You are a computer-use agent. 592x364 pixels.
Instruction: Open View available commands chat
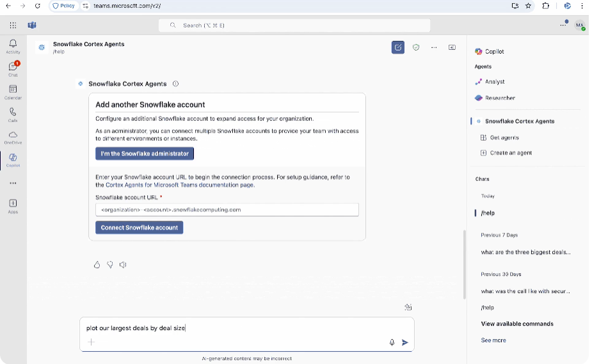517,324
